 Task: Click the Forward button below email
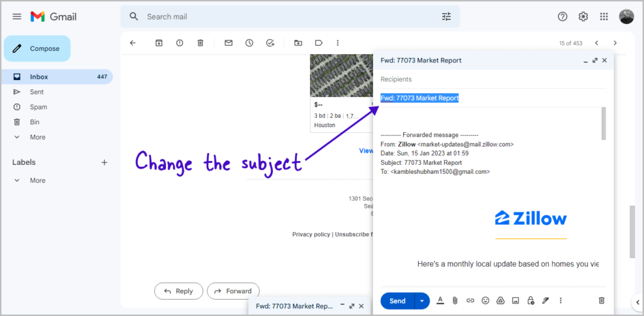point(233,291)
